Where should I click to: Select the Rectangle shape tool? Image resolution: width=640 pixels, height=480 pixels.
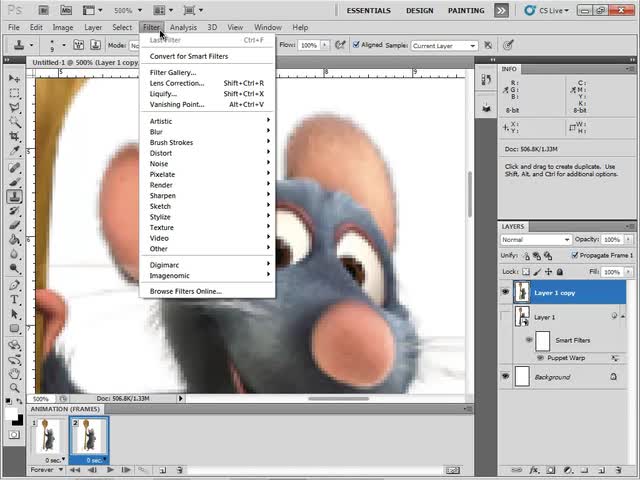point(14,328)
